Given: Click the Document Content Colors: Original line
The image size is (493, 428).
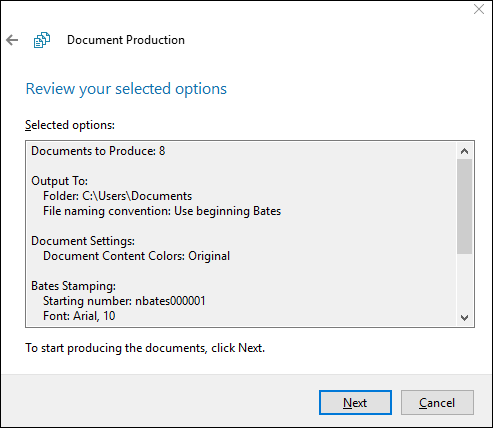Looking at the screenshot, I should [137, 256].
